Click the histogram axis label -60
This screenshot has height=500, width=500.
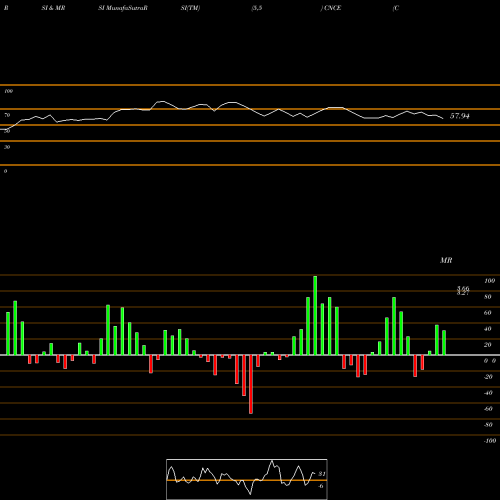(488, 409)
